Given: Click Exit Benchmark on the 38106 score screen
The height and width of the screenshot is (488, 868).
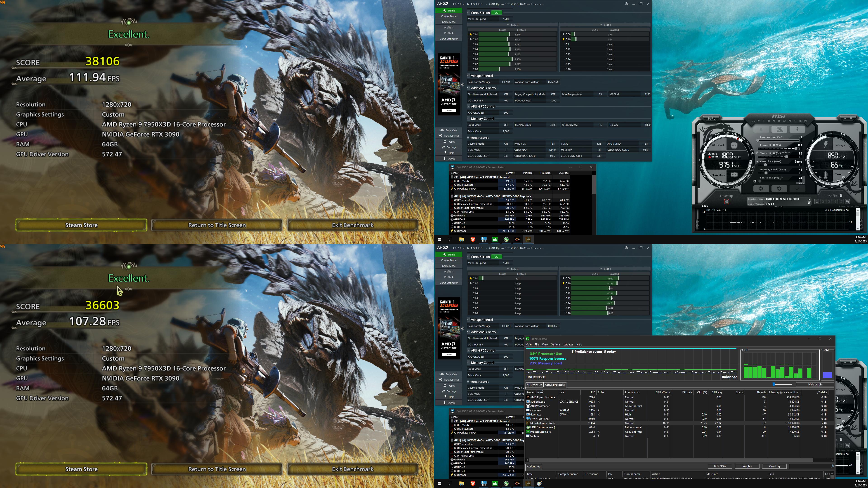Looking at the screenshot, I should pos(353,225).
